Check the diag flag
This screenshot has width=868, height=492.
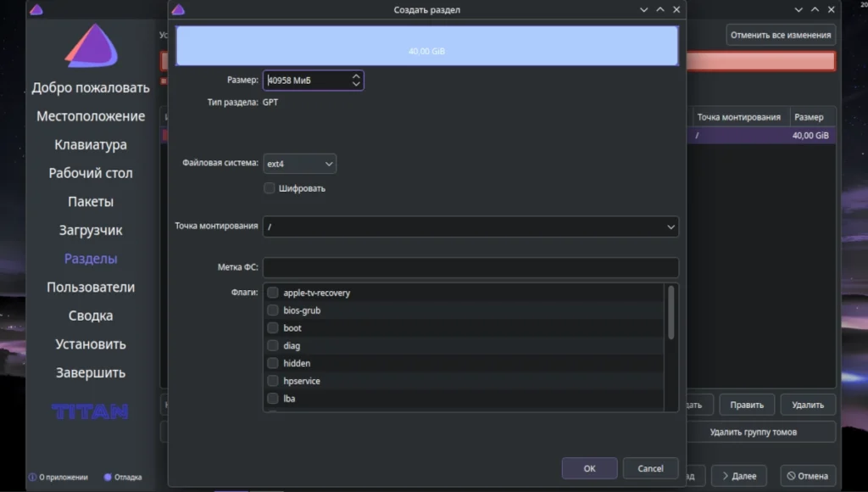click(272, 346)
